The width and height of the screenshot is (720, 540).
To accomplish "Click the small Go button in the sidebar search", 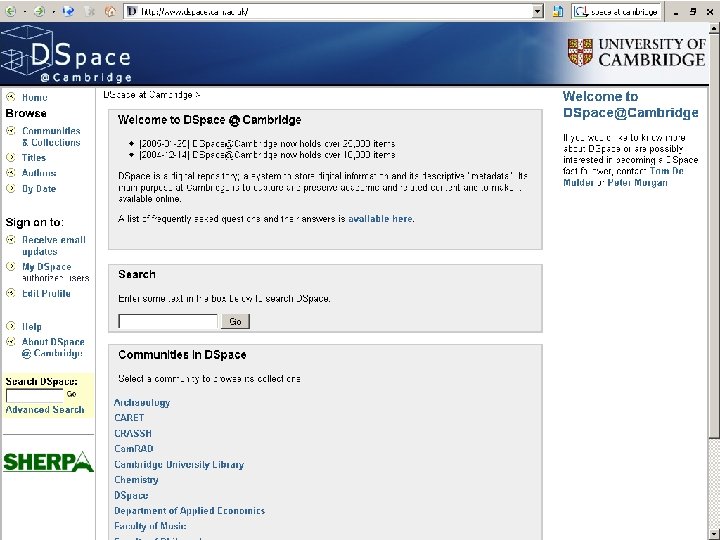I will pos(72,394).
